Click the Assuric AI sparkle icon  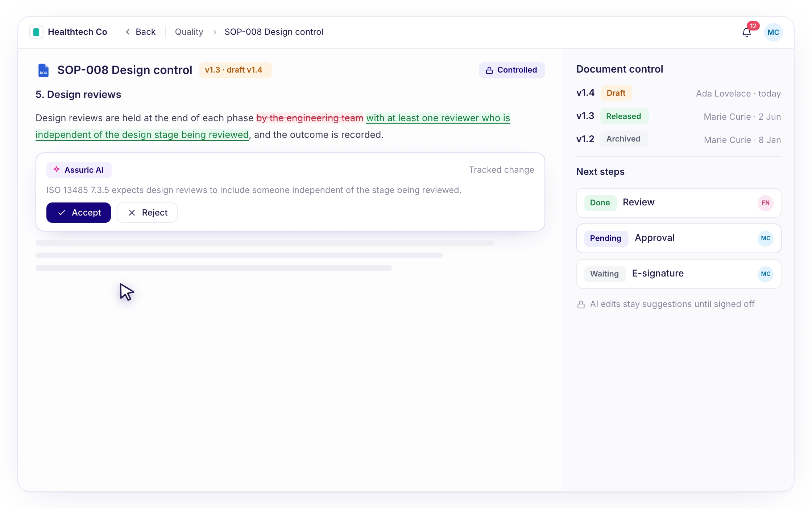tap(57, 169)
